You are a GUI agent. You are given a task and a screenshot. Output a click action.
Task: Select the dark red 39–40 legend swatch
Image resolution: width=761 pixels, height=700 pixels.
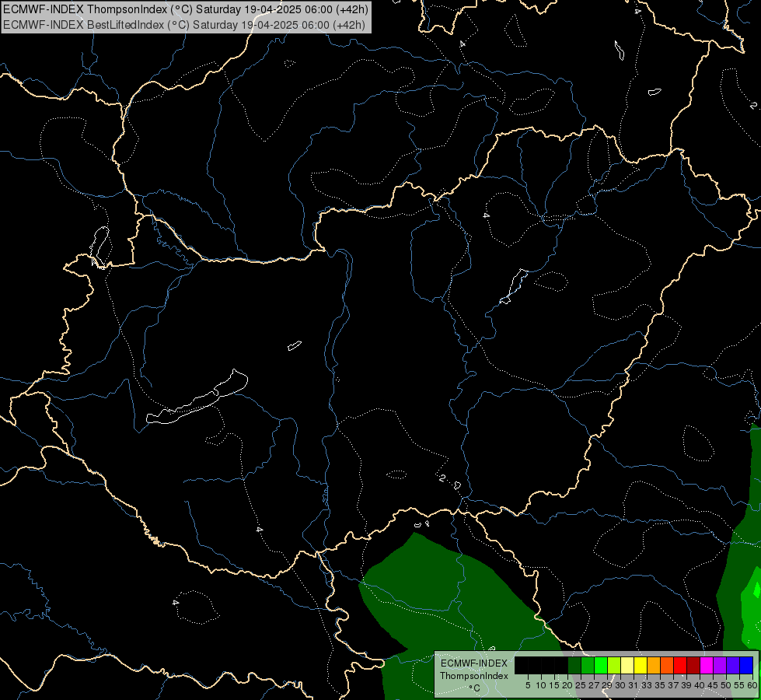point(693,665)
